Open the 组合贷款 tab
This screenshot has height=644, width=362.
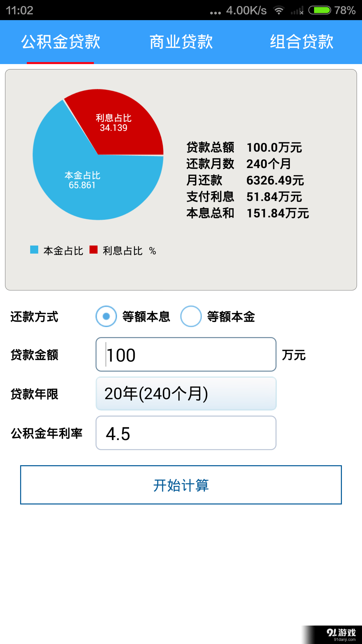click(302, 42)
